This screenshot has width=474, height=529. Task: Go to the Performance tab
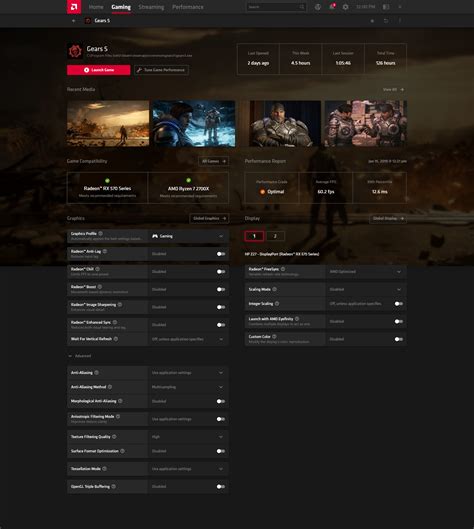(188, 7)
